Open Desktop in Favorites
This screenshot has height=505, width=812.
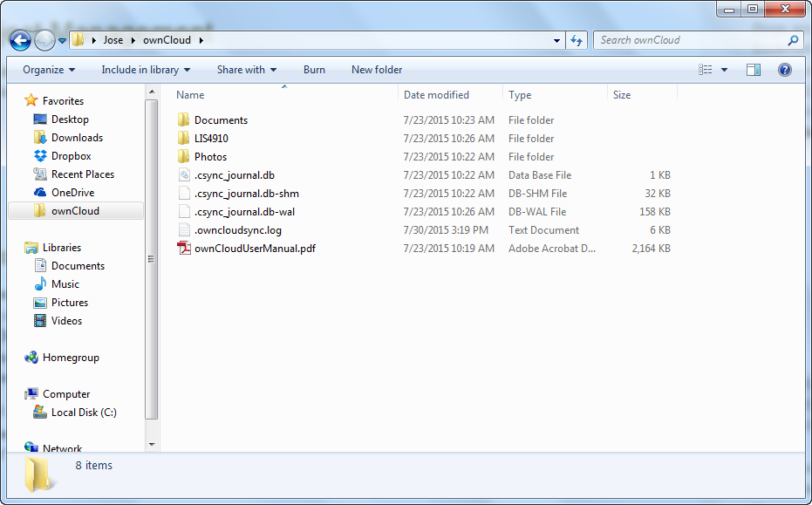pyautogui.click(x=70, y=119)
